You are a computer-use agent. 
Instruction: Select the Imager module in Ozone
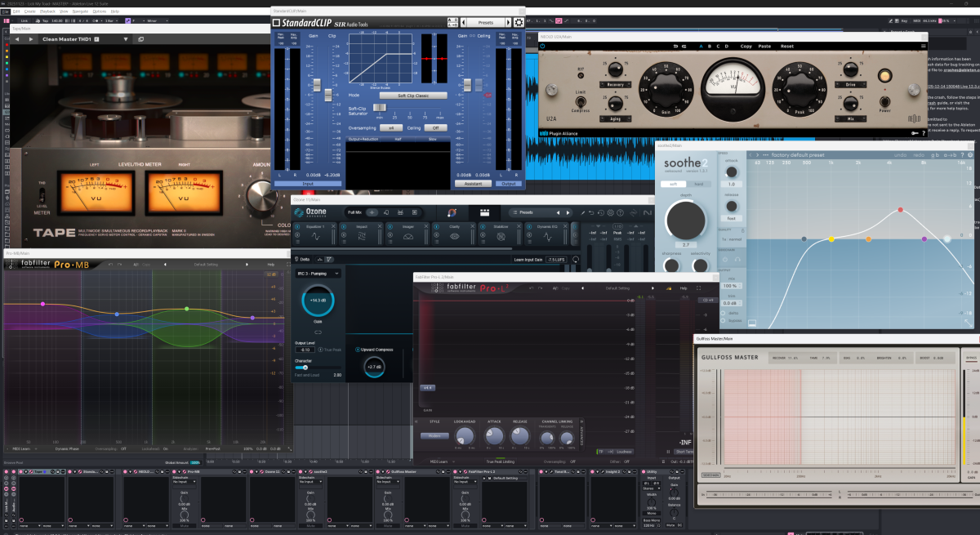[408, 234]
